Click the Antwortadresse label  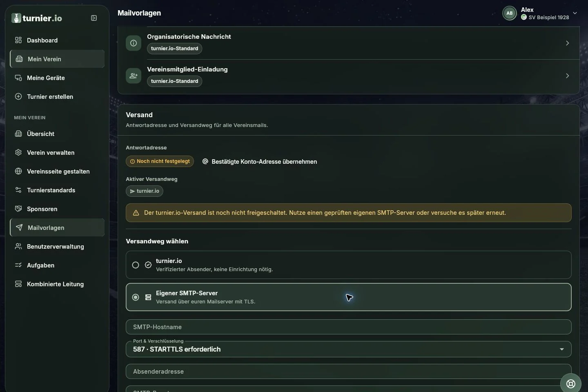click(146, 148)
